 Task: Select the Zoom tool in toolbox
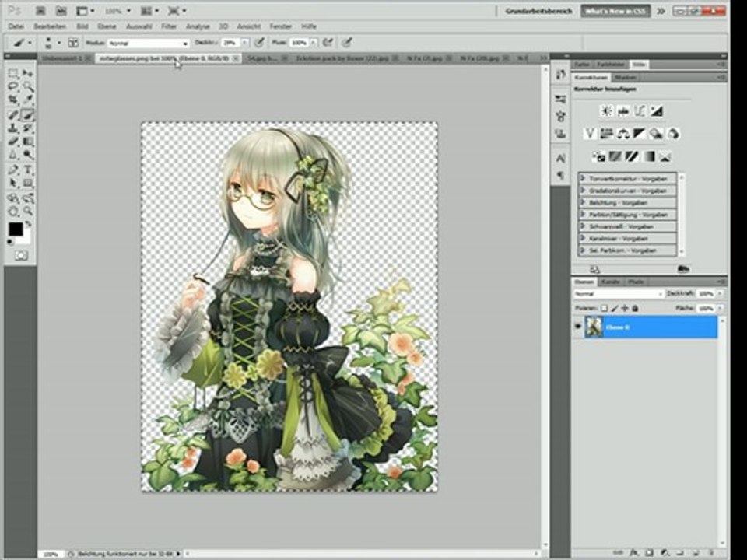pos(28,211)
